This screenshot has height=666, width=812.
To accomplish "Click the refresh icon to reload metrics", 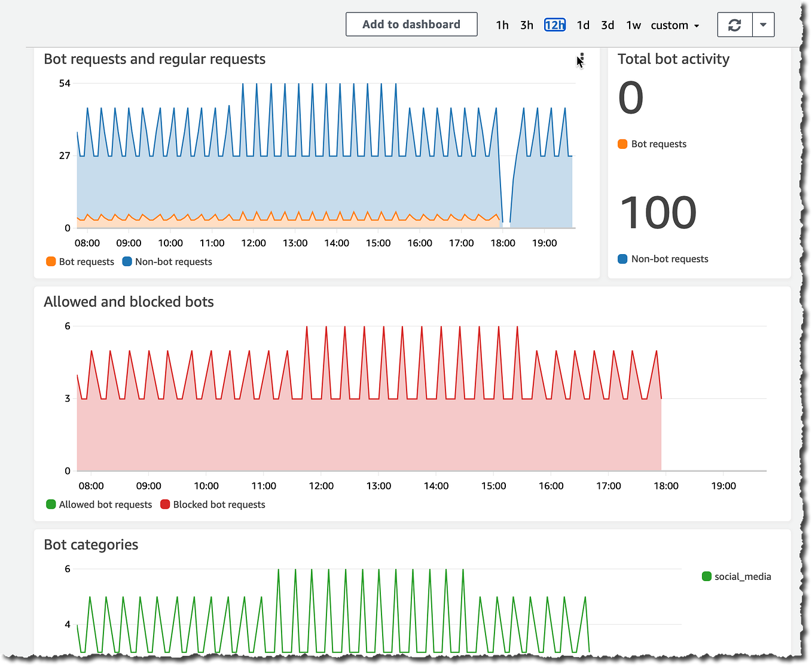I will [734, 25].
